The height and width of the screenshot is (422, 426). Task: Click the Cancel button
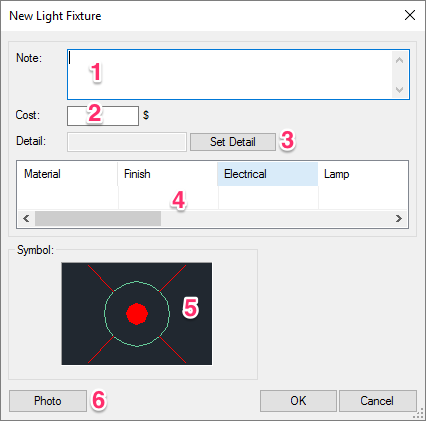click(377, 401)
